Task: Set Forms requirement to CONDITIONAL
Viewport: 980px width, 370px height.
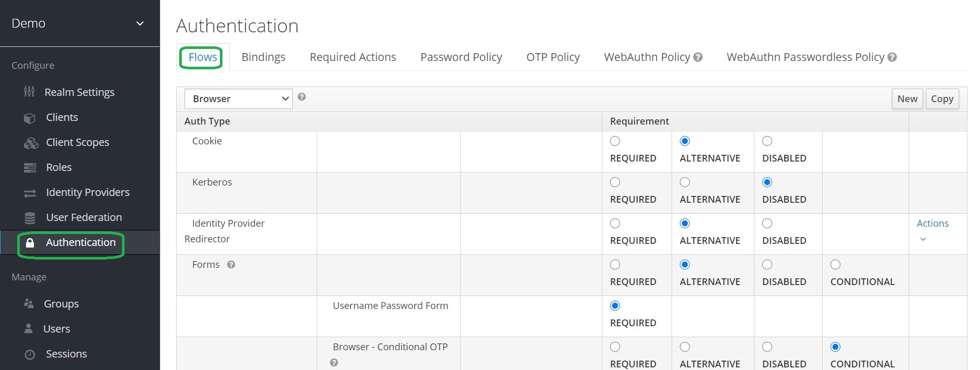Action: coord(836,265)
